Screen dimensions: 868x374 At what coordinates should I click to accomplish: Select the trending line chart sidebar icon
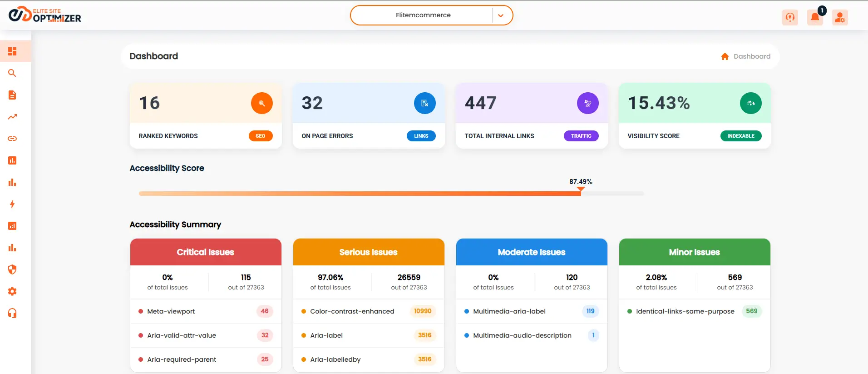(x=12, y=117)
